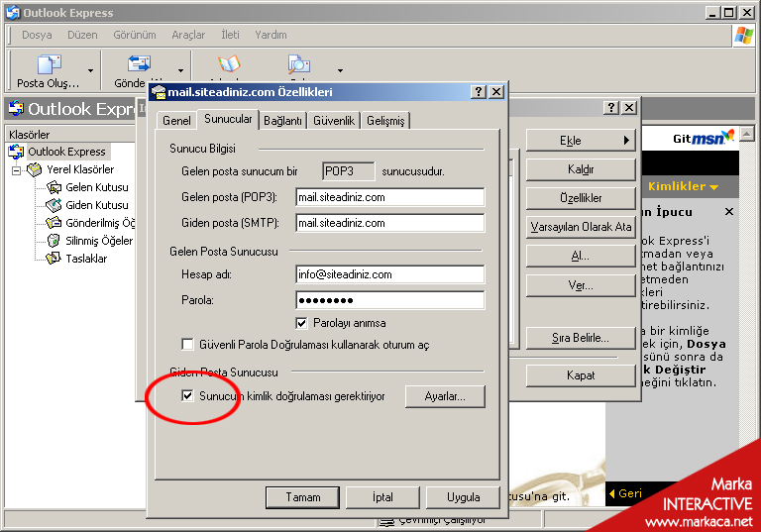
Task: Click the Özellikler button in accounts dialog
Action: pos(581,198)
